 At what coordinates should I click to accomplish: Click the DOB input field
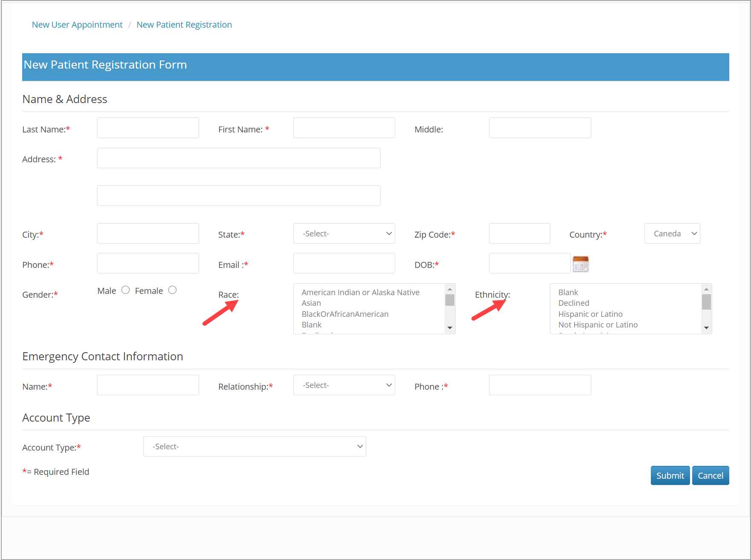click(x=530, y=263)
